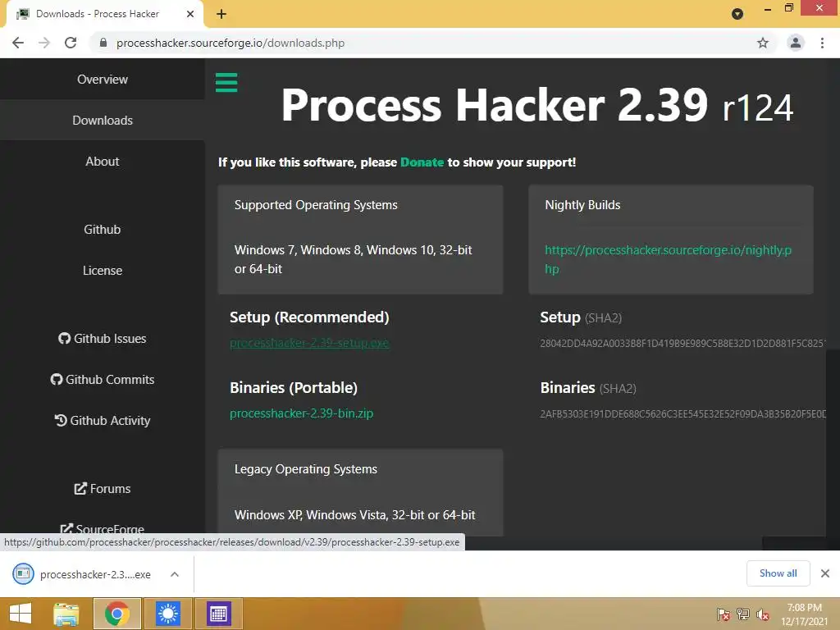
Task: Open File Explorer from taskbar
Action: pyautogui.click(x=66, y=614)
